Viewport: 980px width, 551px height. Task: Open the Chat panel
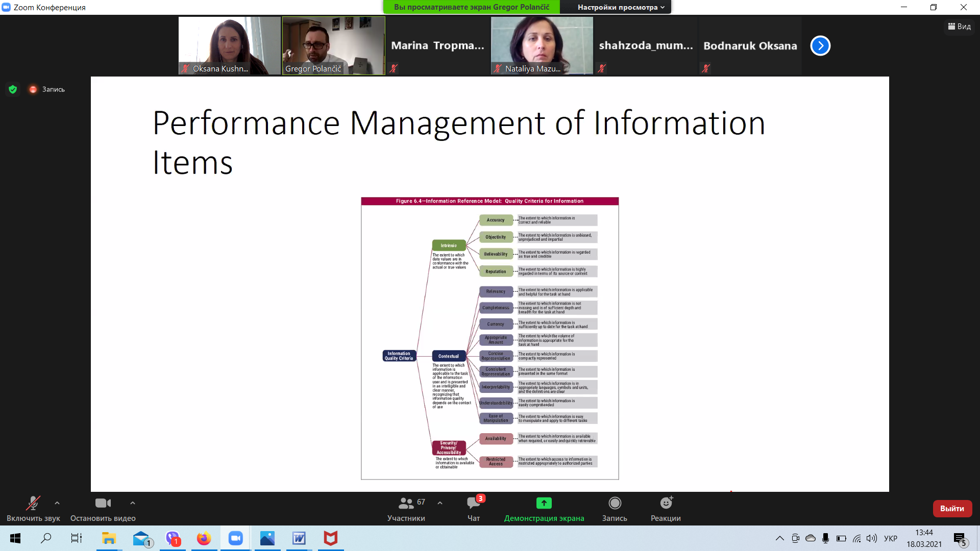point(473,504)
